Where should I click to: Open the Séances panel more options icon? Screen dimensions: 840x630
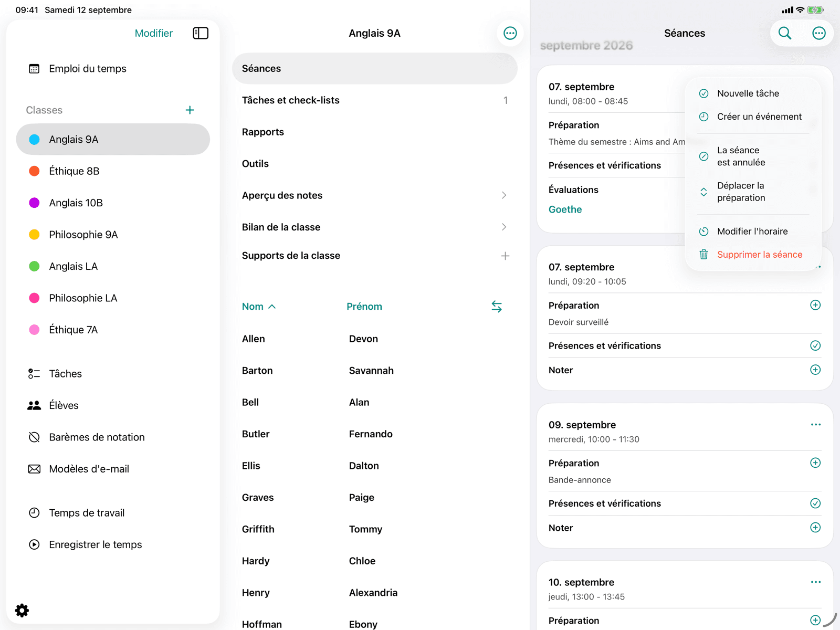pos(818,33)
